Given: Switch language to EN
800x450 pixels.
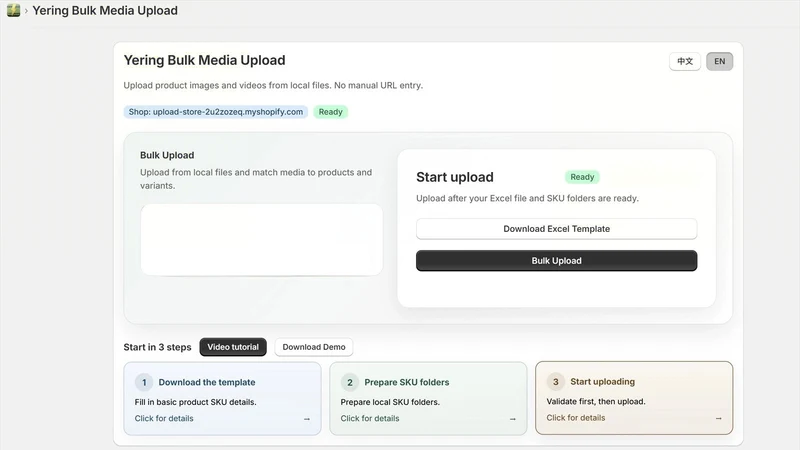Looking at the screenshot, I should (719, 61).
